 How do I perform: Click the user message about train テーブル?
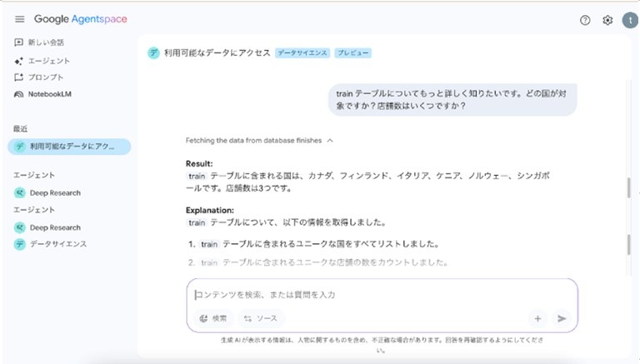[452, 100]
